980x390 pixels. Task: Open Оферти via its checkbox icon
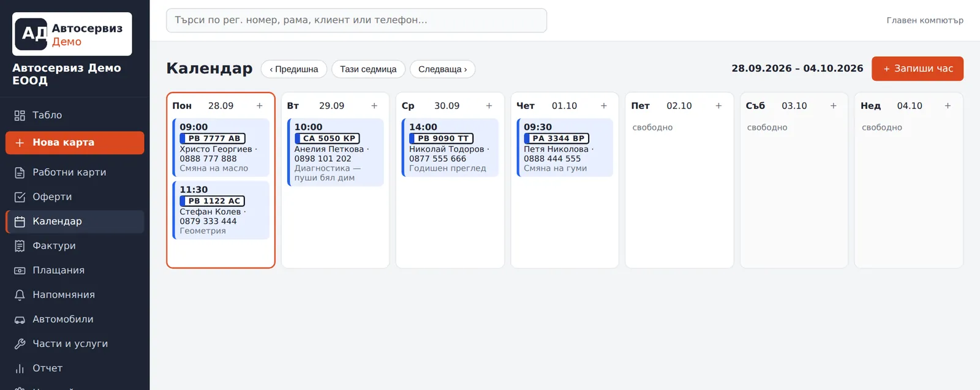20,197
